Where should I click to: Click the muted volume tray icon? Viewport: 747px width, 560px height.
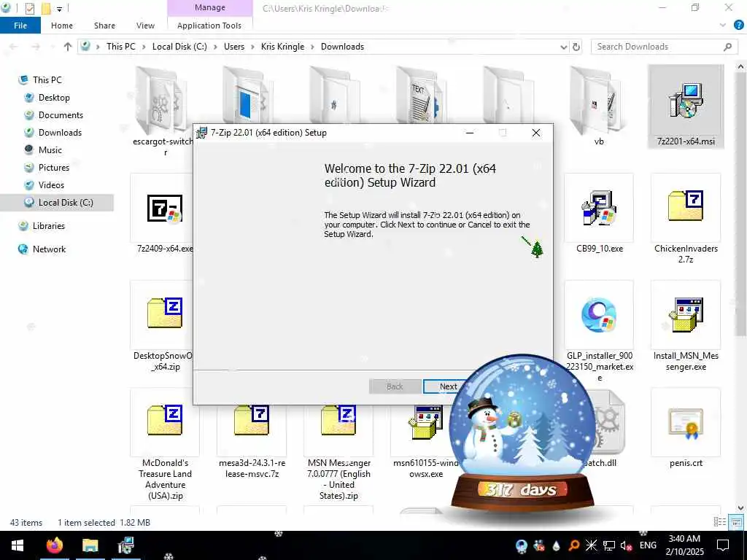coord(626,545)
